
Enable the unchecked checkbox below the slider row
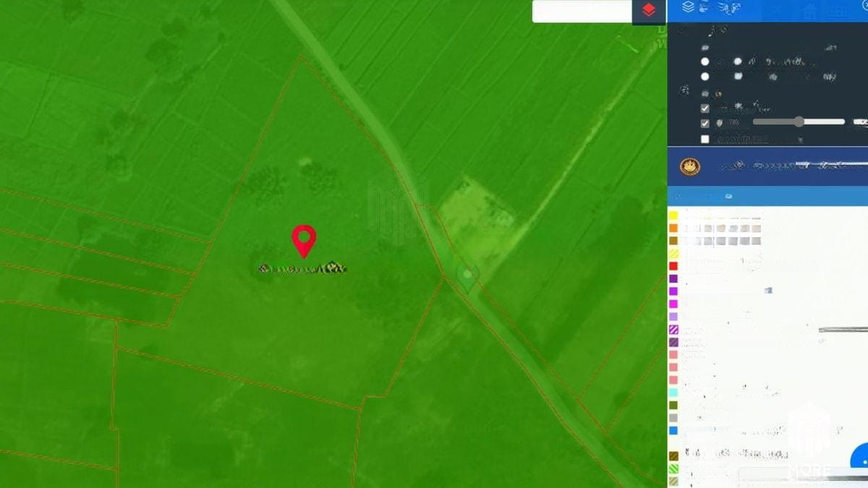tap(705, 139)
